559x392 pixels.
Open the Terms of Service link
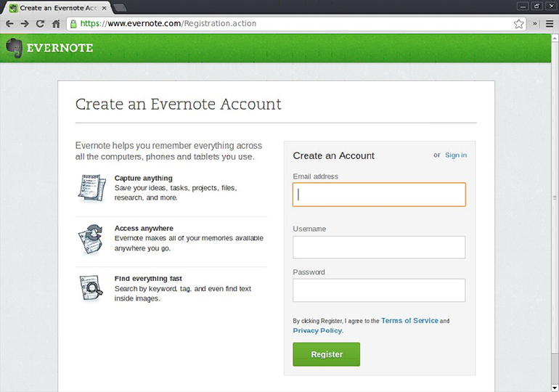click(409, 321)
